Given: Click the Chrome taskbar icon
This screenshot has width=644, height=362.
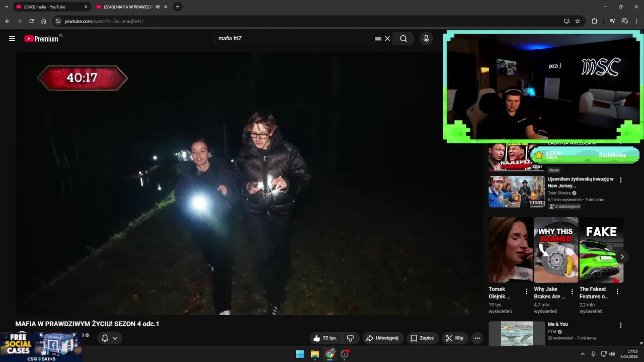Looking at the screenshot, I should 330,354.
